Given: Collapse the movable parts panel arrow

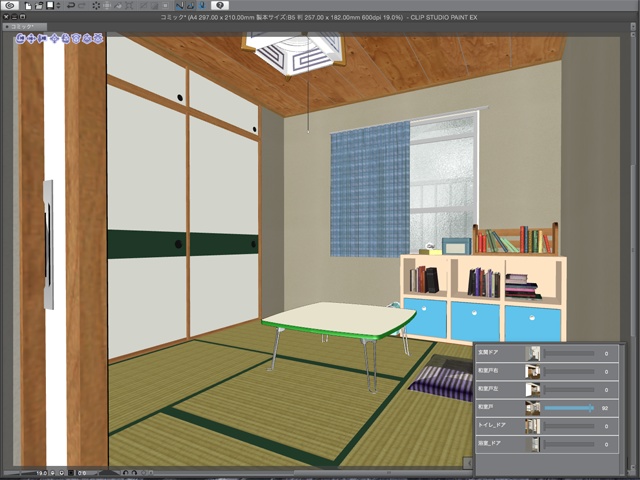Looking at the screenshot, I should 468,463.
